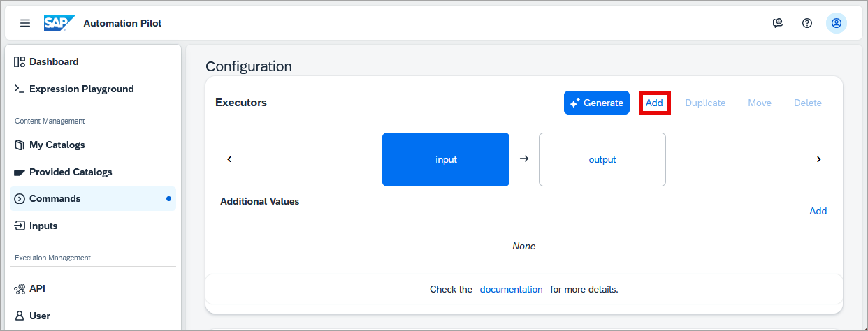Click the API sidebar icon

20,288
